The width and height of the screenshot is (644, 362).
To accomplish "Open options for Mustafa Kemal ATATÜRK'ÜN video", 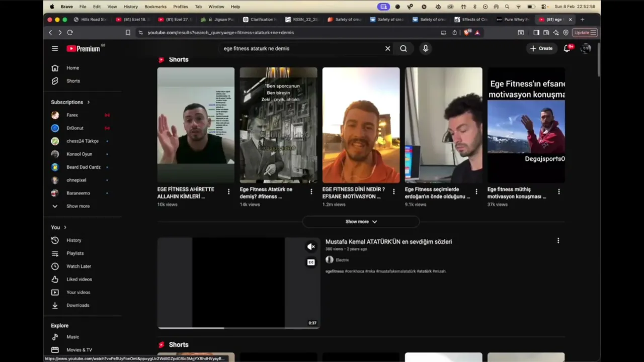I will coord(558,241).
